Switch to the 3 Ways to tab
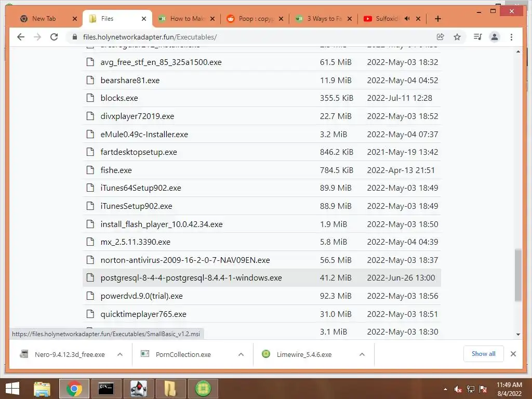Viewport: 532px width, 399px height. [x=324, y=19]
